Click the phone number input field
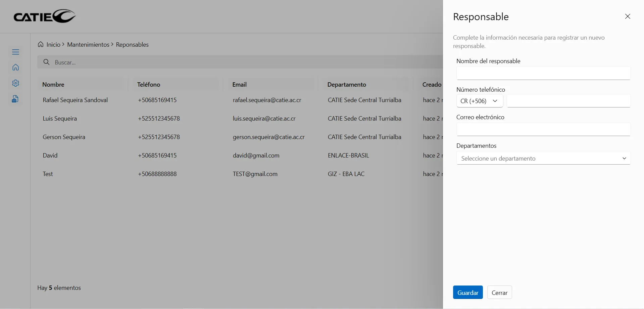 click(568, 101)
